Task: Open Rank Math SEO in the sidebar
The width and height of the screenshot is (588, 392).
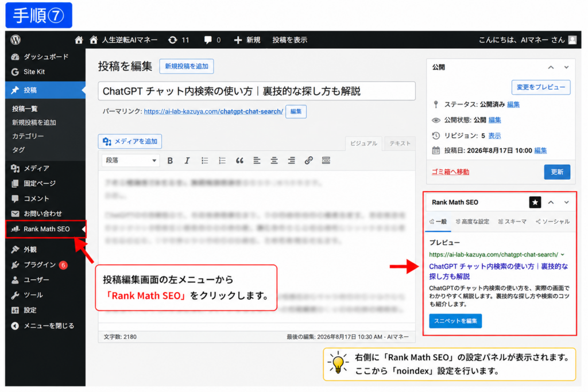Action: [x=45, y=229]
